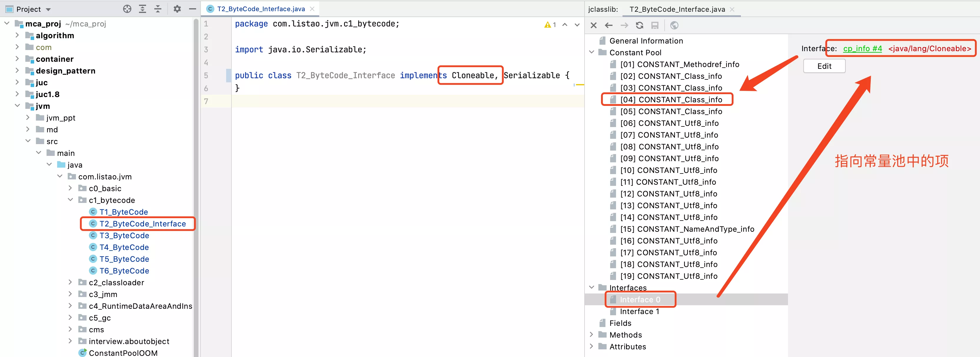Collapse the jvm folder
Image resolution: width=980 pixels, height=357 pixels.
[17, 106]
